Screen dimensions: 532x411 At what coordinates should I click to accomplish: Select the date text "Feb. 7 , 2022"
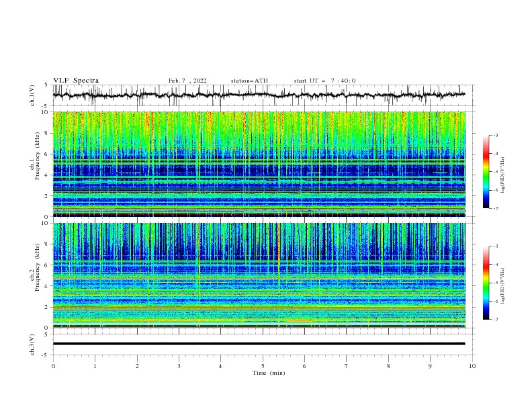click(x=187, y=81)
